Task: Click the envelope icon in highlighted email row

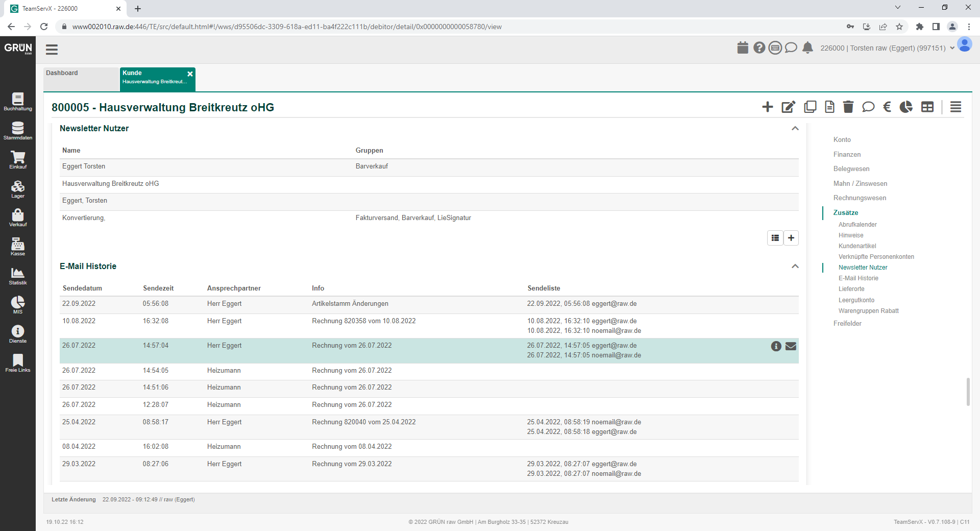Action: (x=791, y=346)
